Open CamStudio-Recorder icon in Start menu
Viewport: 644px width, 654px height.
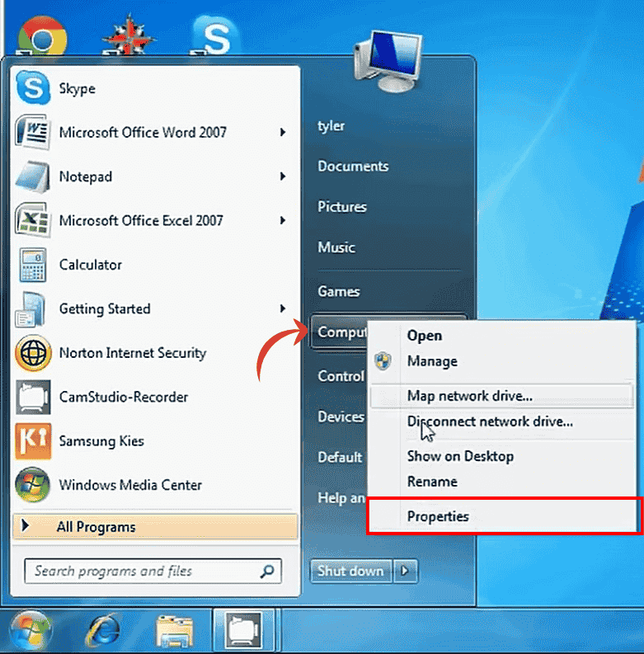click(x=33, y=397)
